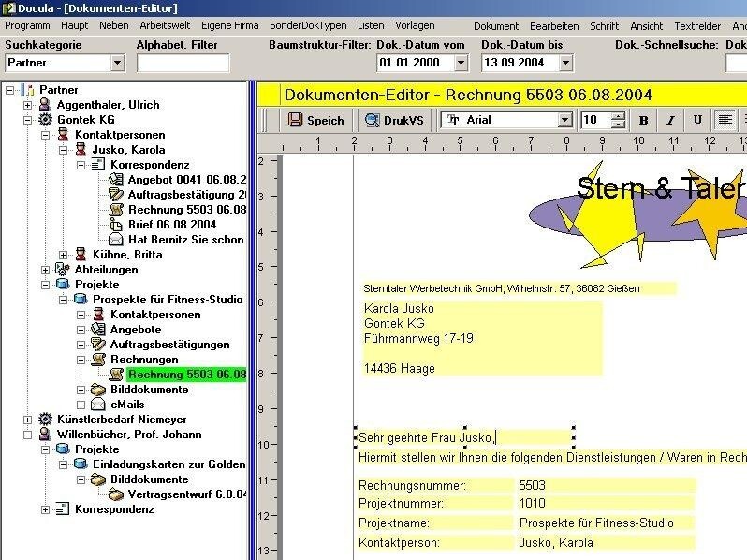
Task: Click the Gontek KG company gear icon
Action: 45,120
